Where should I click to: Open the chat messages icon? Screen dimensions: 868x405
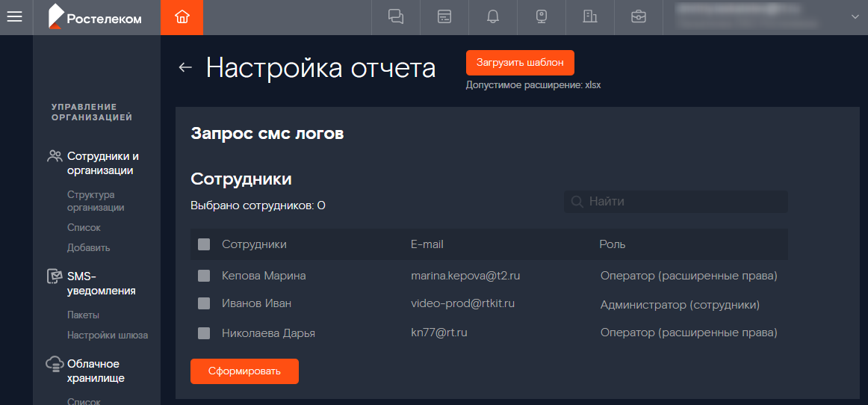[x=396, y=17]
